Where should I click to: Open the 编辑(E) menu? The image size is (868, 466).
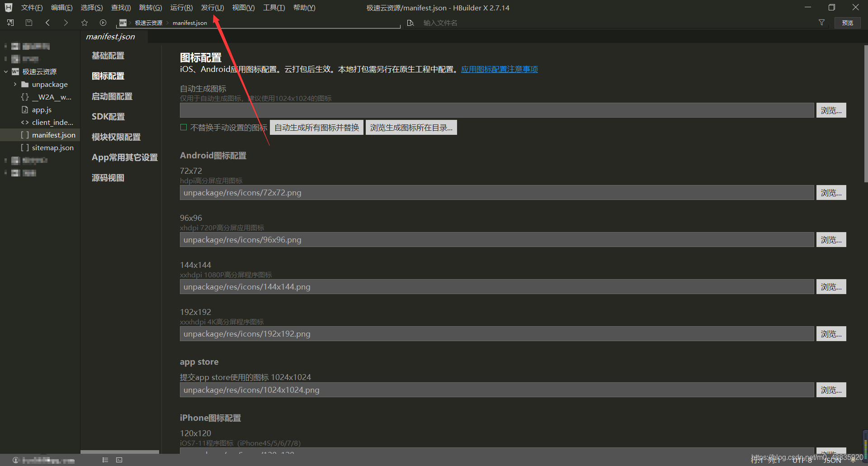coord(61,8)
